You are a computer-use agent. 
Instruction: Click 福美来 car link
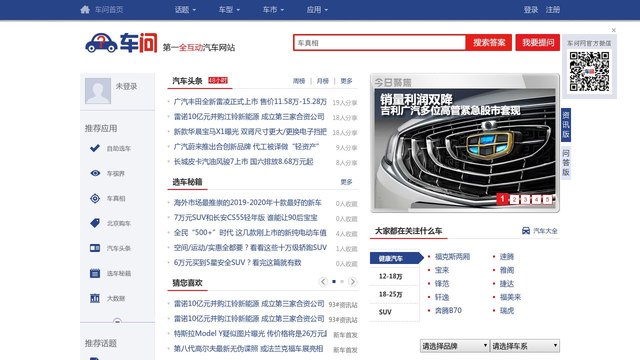510,297
